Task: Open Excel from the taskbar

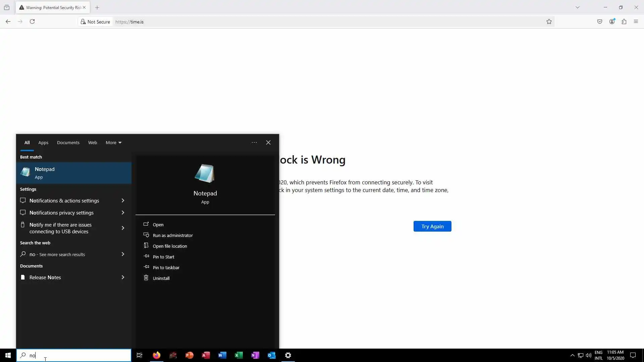Action: click(238, 355)
